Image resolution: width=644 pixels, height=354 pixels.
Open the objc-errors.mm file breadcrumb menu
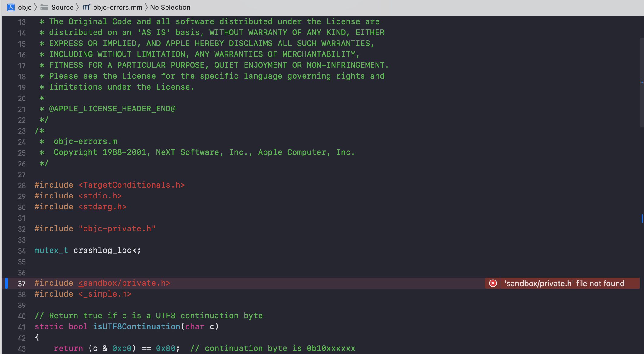[117, 7]
